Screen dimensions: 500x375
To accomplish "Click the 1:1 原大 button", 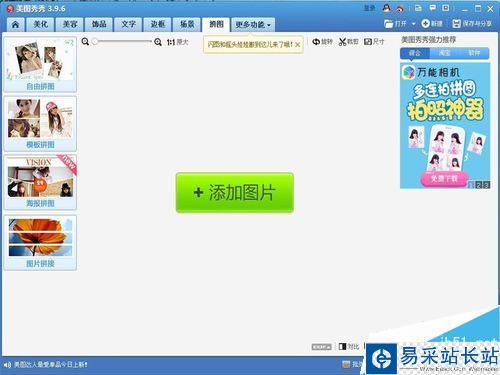I will click(177, 42).
